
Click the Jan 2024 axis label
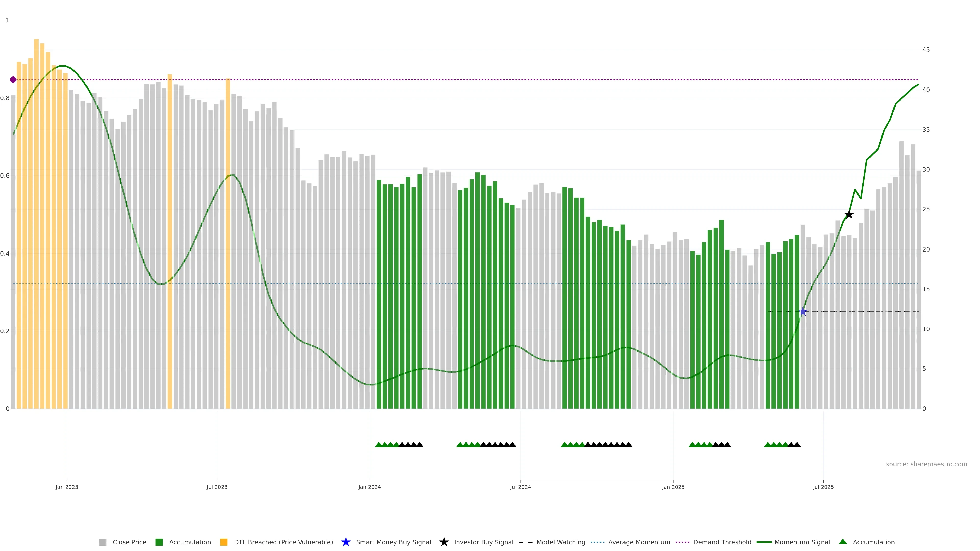pos(369,487)
